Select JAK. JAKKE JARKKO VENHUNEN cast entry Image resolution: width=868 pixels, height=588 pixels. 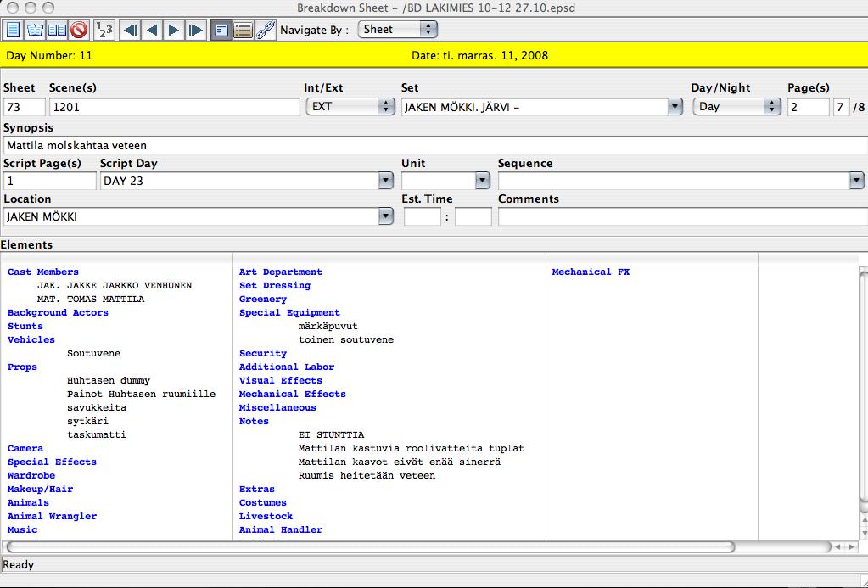pos(115,286)
